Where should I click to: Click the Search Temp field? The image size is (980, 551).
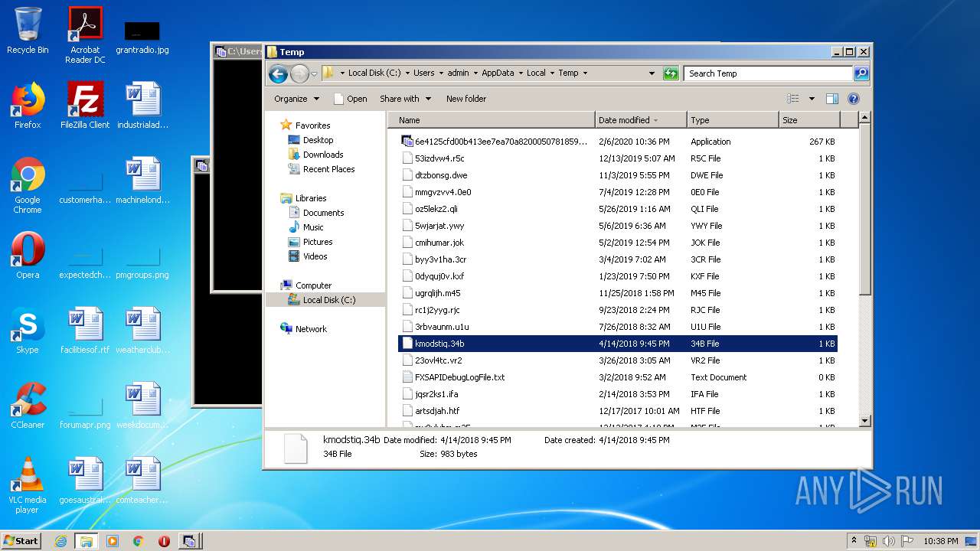click(768, 73)
